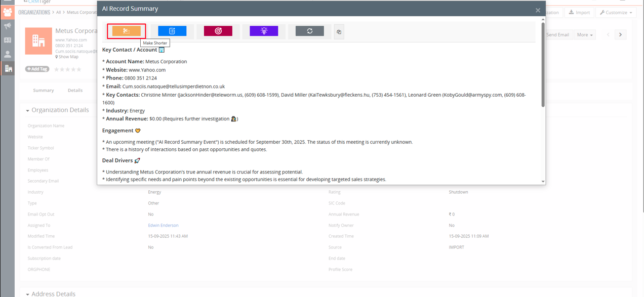Click the Rating value Shutdown

tap(458, 192)
